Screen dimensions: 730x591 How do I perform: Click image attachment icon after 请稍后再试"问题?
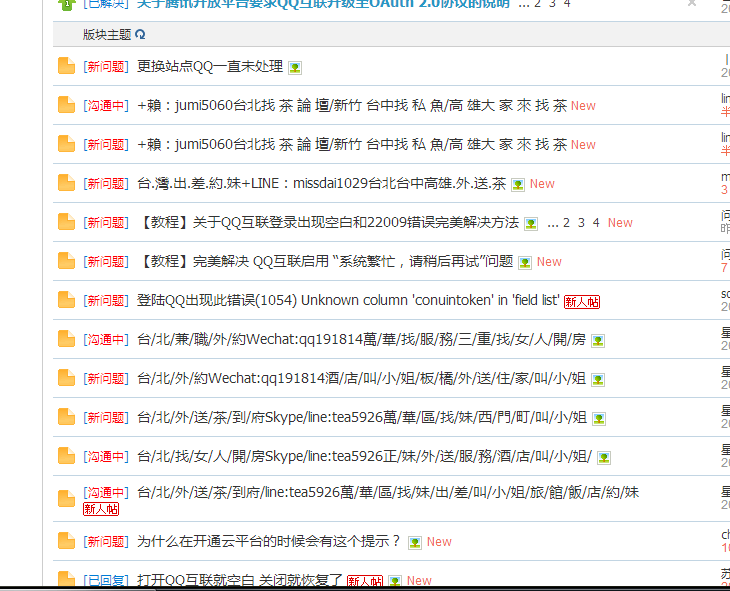[525, 263]
